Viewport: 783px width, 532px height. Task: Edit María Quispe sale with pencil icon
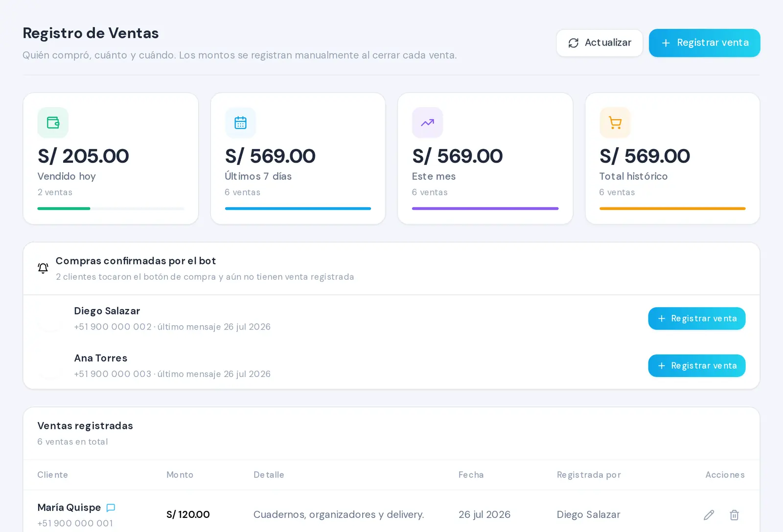pos(709,515)
